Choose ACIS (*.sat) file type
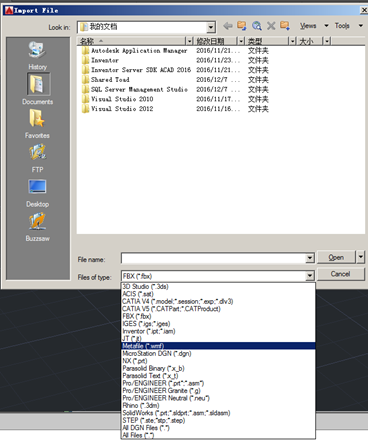This screenshot has height=441, width=368. (218, 294)
